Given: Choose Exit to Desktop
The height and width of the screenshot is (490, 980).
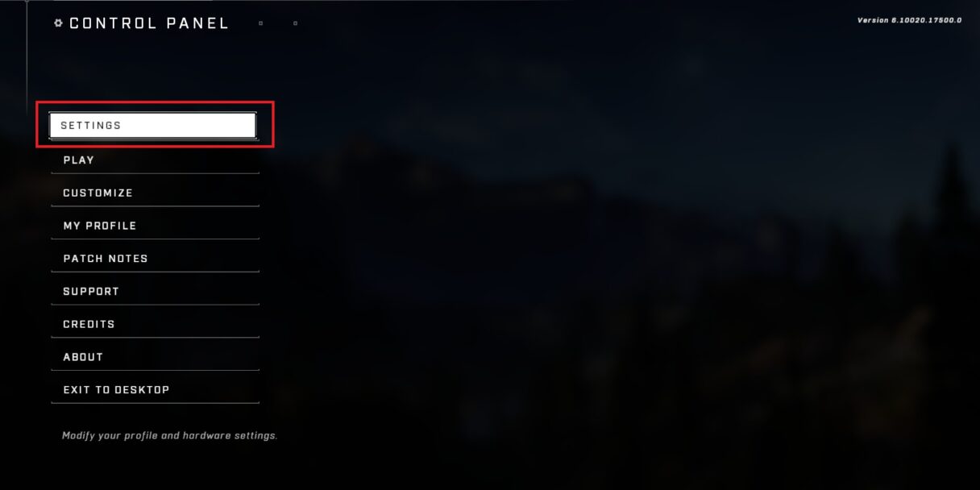Looking at the screenshot, I should (156, 390).
